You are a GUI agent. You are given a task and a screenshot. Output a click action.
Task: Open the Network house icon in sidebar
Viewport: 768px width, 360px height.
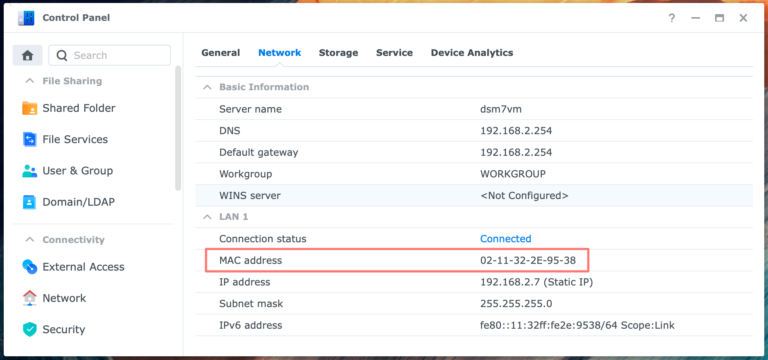29,298
